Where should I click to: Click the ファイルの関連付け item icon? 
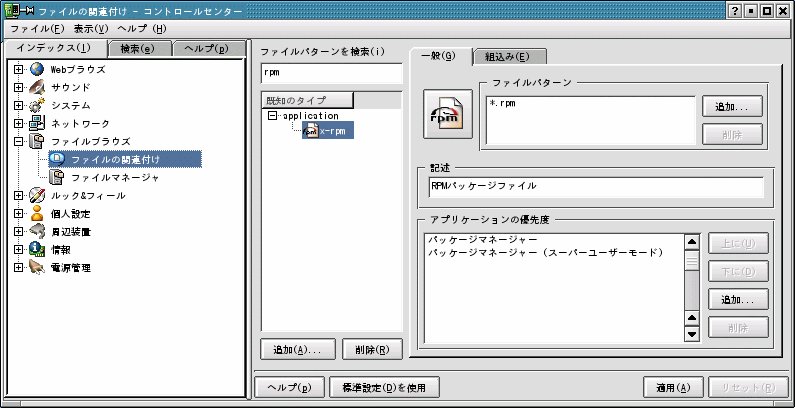[57, 159]
